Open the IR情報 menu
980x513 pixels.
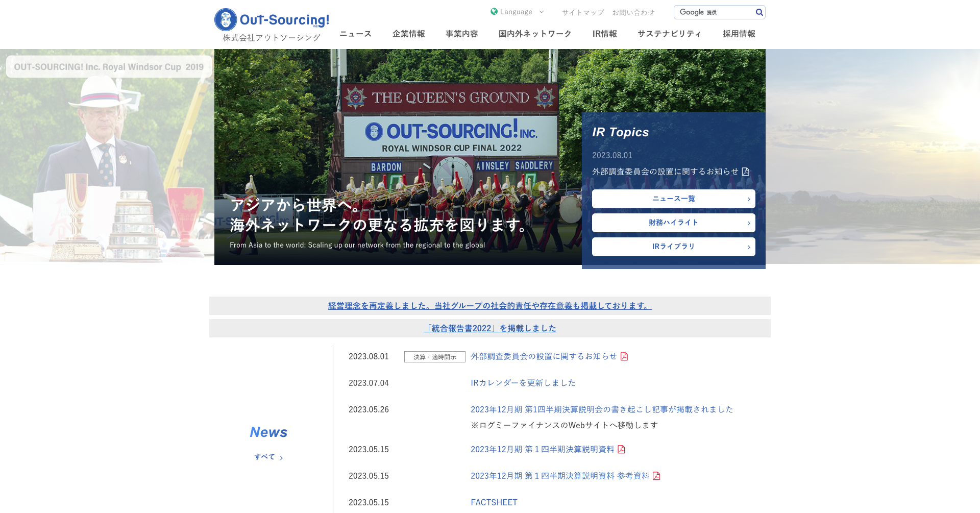(605, 34)
